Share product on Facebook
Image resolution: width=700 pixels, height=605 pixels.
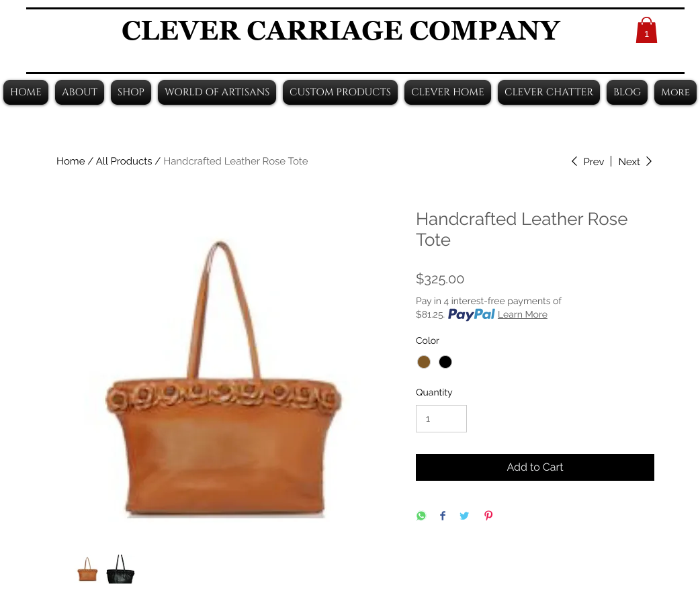click(x=443, y=516)
